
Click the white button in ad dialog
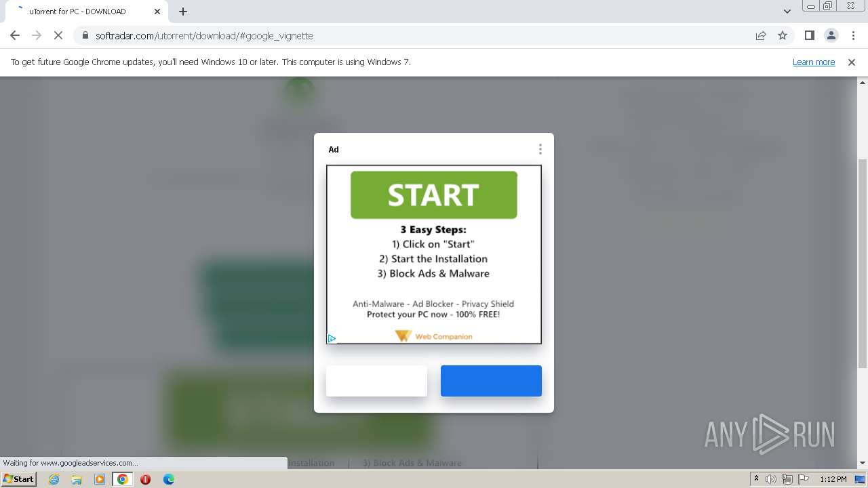point(376,381)
